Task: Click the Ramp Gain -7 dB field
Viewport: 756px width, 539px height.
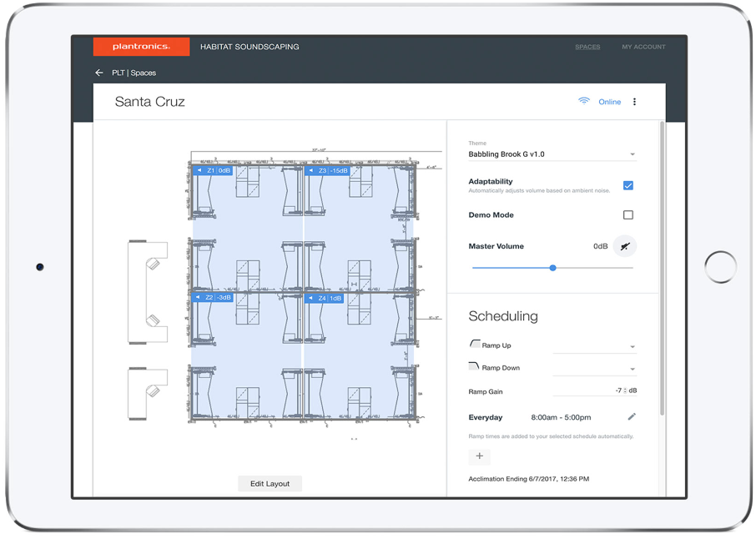Action: [x=594, y=390]
